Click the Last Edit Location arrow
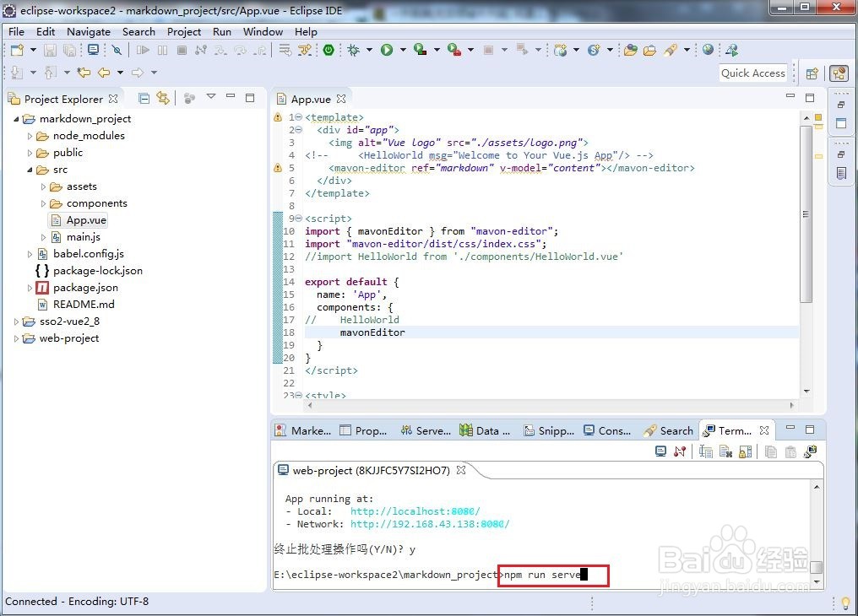858x616 pixels. point(83,73)
